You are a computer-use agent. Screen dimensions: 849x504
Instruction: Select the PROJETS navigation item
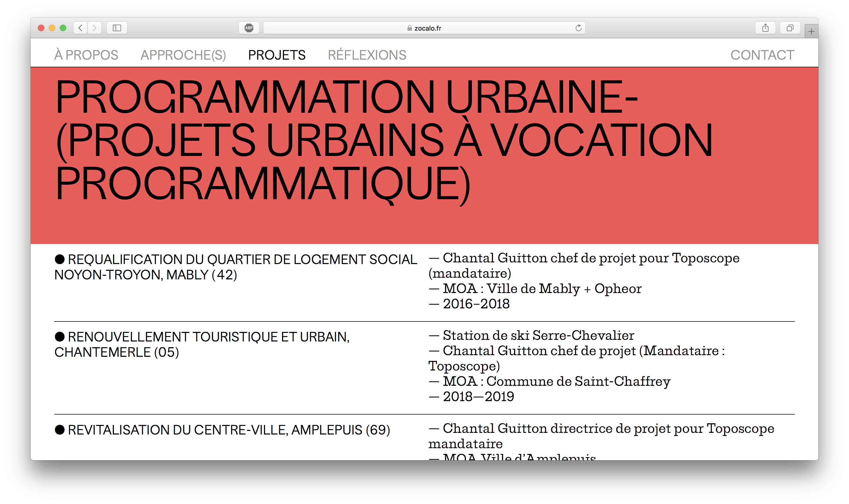277,55
